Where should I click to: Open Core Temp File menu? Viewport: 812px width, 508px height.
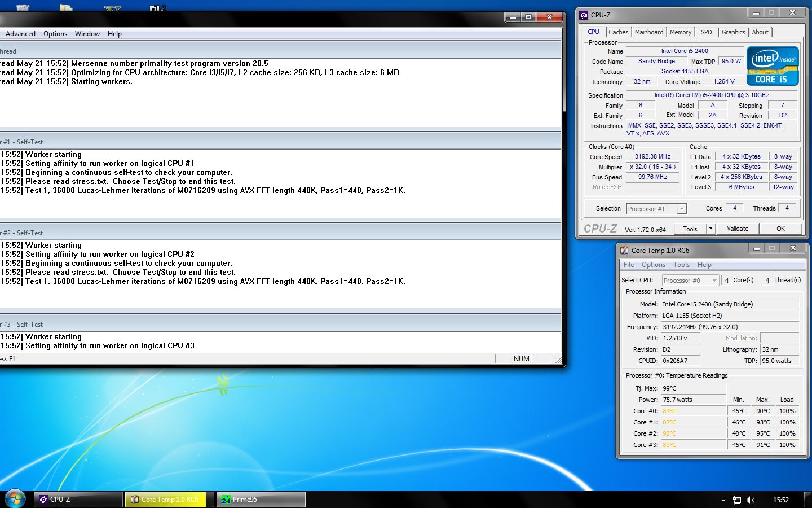629,265
